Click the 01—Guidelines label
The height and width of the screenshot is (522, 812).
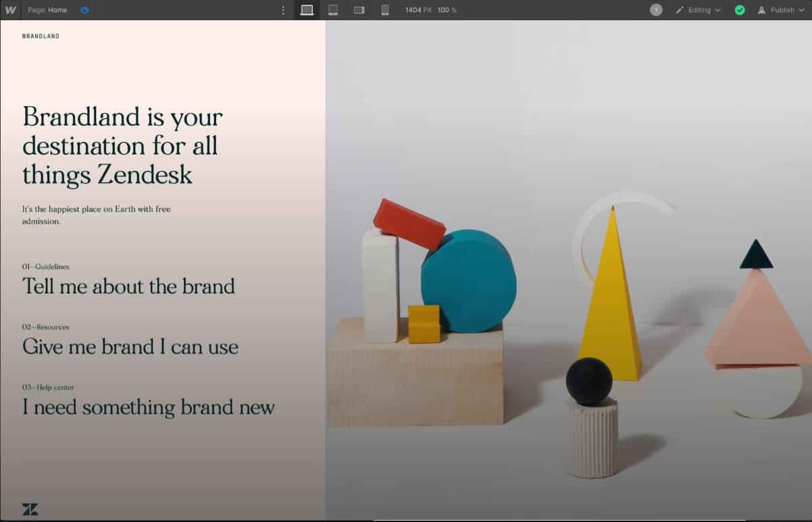coord(45,267)
